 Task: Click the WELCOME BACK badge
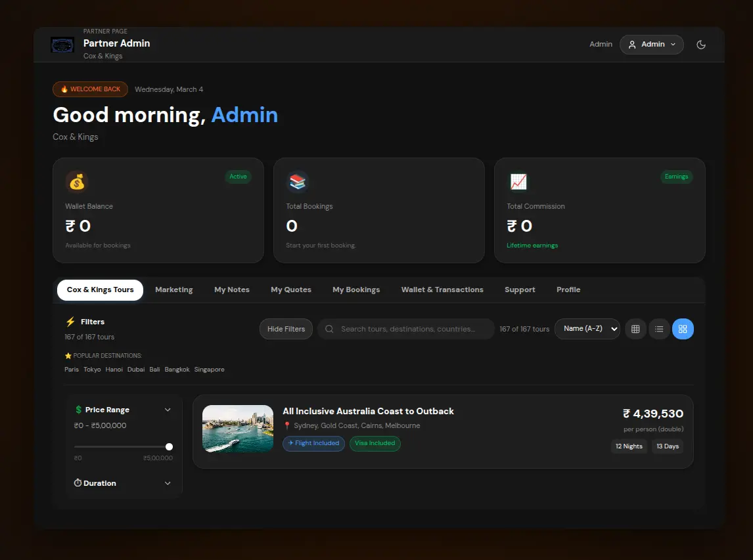pos(90,89)
